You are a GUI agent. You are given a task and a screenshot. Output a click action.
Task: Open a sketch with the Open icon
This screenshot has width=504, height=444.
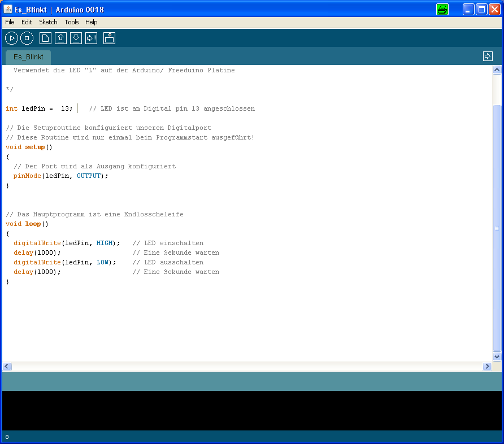[x=61, y=38]
